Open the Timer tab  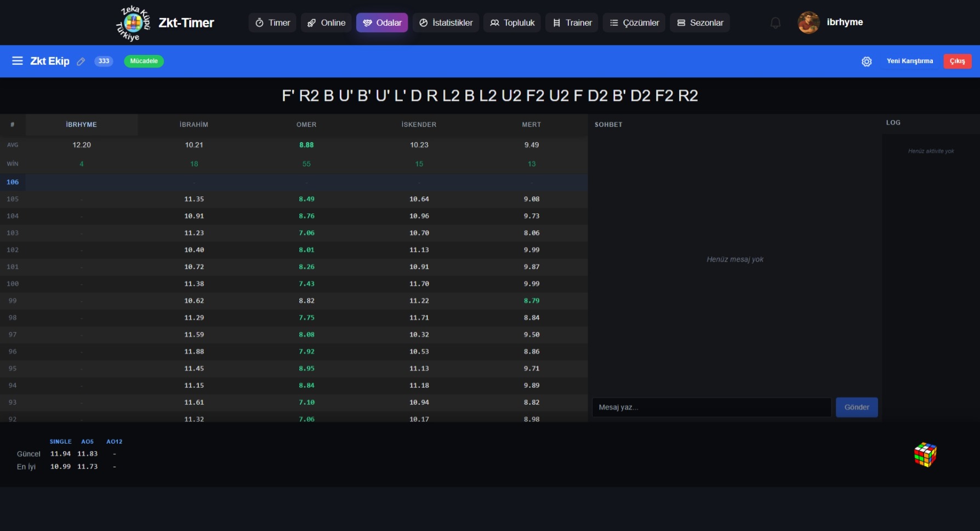coord(272,23)
